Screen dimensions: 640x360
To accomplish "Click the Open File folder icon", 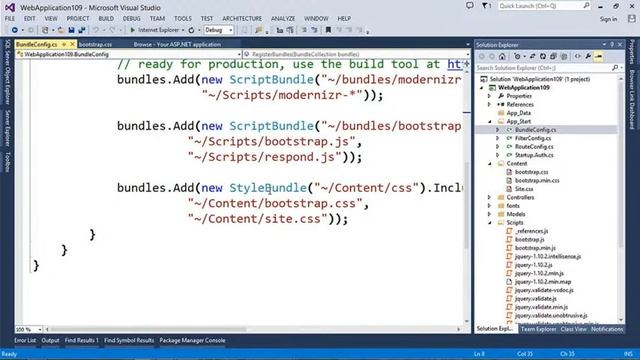I will tap(61, 30).
